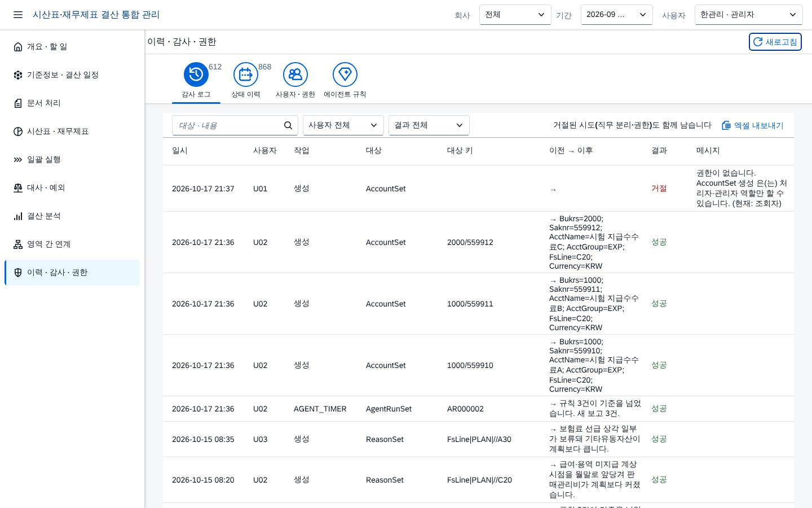This screenshot has height=508, width=812.
Task: Click the 감사 로그 history clock icon
Action: 196,75
